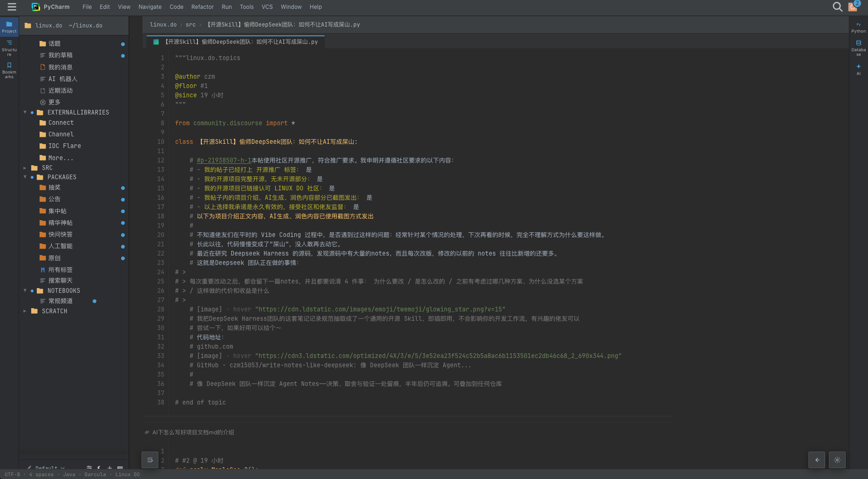Click the 常规频道 list icon
Viewport: 868px width, 479px height.
(43, 301)
